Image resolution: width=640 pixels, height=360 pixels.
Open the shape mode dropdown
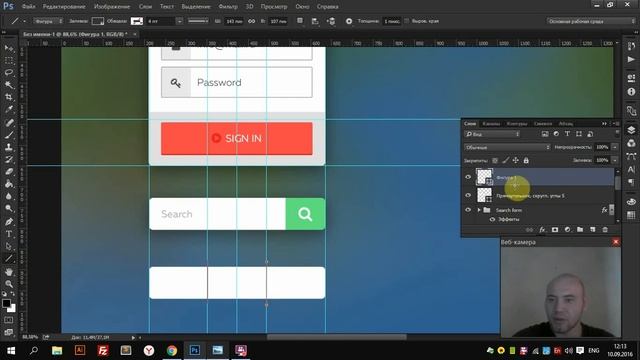pyautogui.click(x=48, y=21)
